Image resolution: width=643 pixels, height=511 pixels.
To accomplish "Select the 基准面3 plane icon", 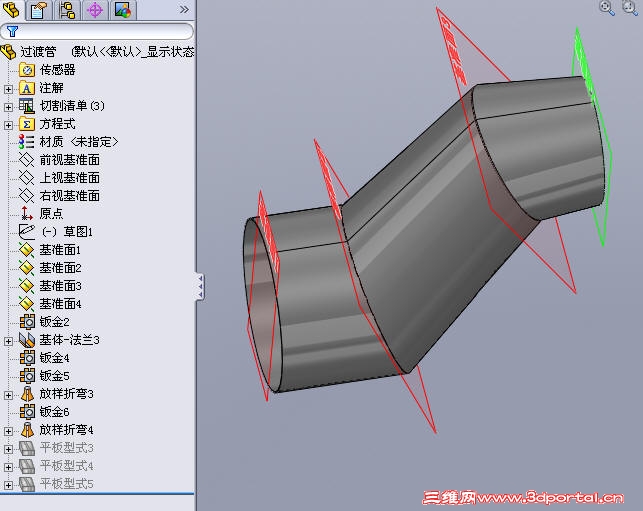I will (27, 286).
